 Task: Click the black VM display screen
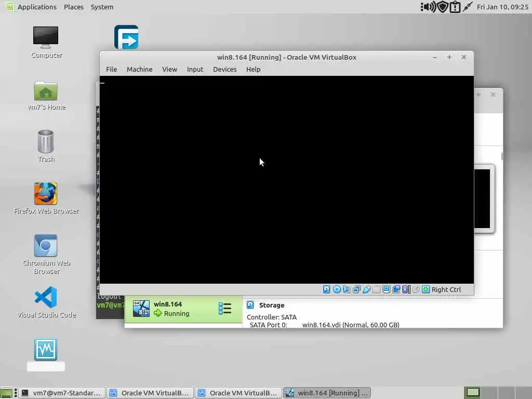click(x=287, y=180)
